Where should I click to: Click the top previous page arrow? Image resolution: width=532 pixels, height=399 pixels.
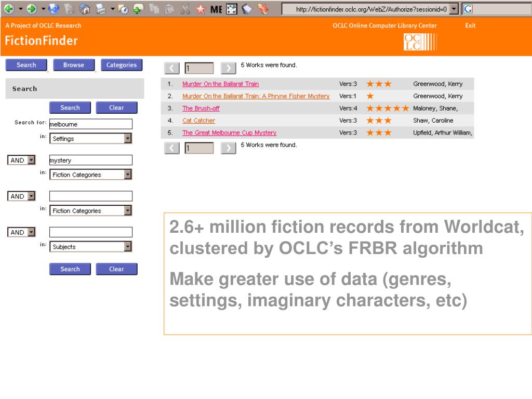pos(171,68)
